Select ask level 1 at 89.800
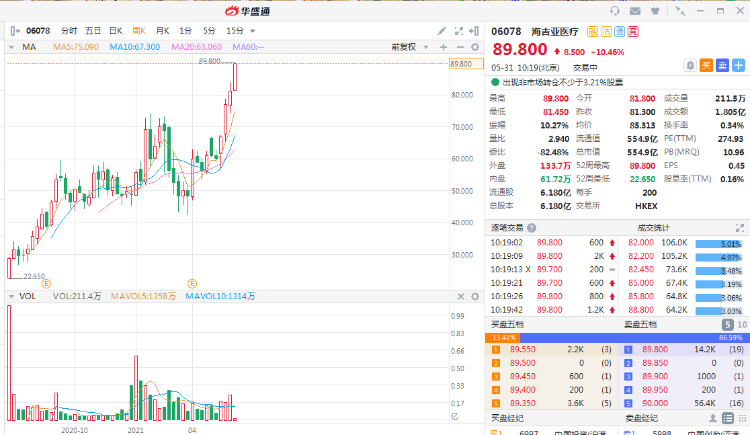The width and height of the screenshot is (750, 435). [684, 350]
